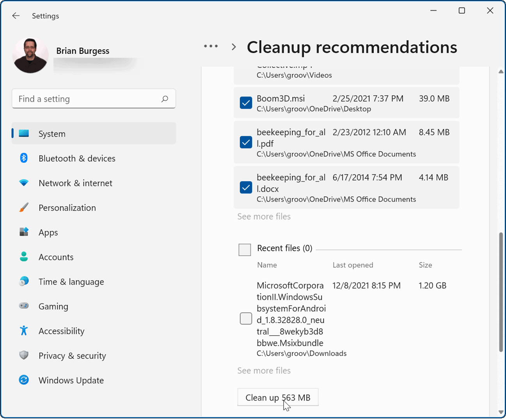Open the breadcrumb overflow menu
506x420 pixels.
(x=211, y=46)
